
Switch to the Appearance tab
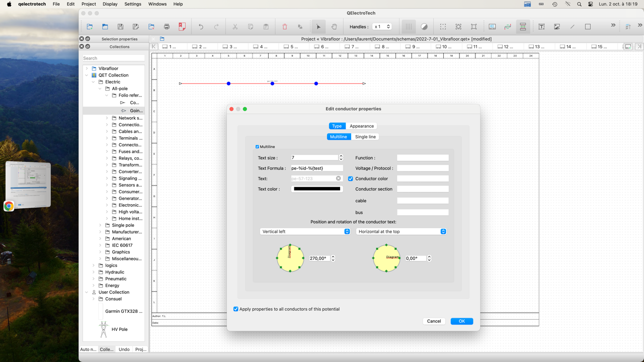362,126
